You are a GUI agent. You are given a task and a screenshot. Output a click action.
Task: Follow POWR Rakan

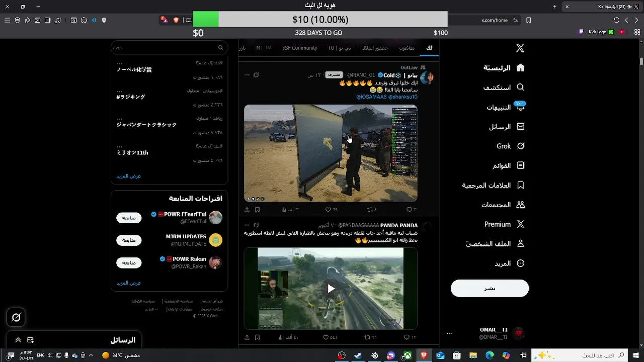click(x=129, y=262)
